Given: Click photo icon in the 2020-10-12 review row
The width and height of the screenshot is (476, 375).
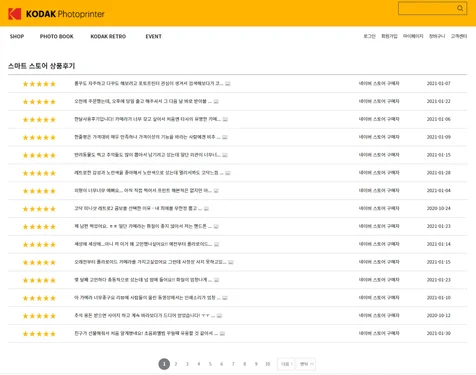Looking at the screenshot, I should click(219, 316).
